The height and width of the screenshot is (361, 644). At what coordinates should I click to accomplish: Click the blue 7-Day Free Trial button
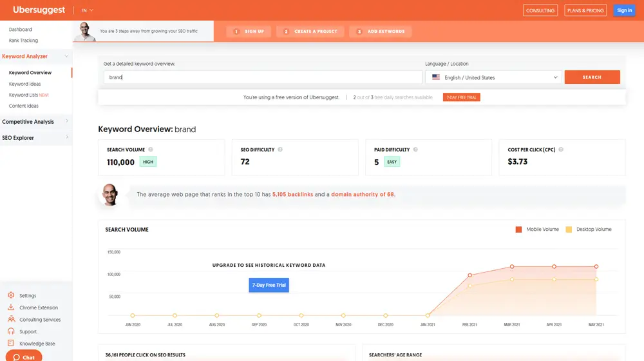click(269, 285)
